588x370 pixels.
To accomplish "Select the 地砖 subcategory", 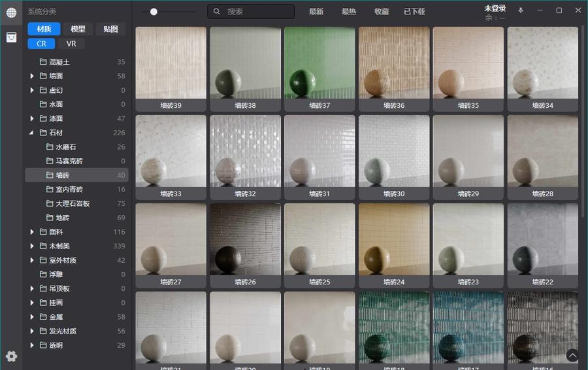I will (76, 218).
